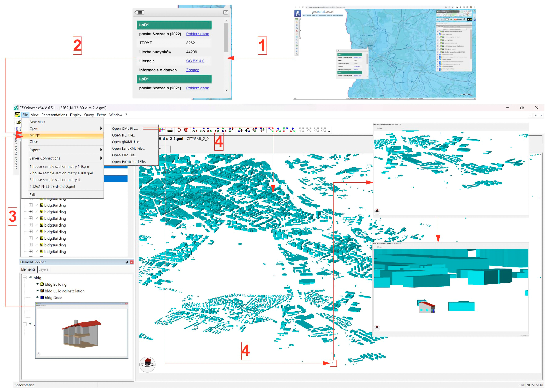Open the CC BY 4.0 license link

click(x=195, y=61)
